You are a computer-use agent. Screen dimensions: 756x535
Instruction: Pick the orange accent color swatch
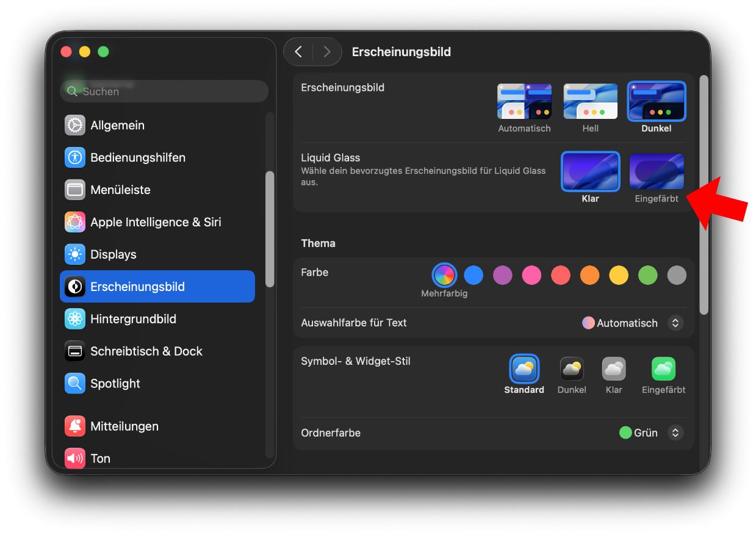tap(589, 276)
